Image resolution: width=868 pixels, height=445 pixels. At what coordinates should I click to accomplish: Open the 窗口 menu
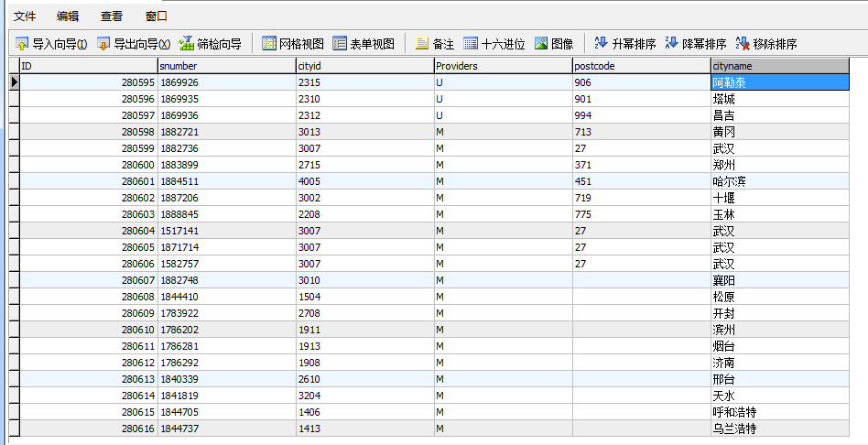pos(156,16)
